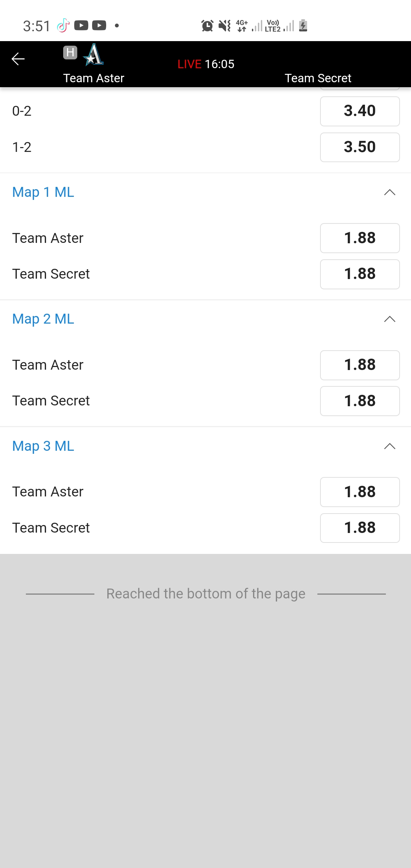Image resolution: width=411 pixels, height=868 pixels.
Task: Tap the TikTok status bar icon
Action: coord(63,26)
